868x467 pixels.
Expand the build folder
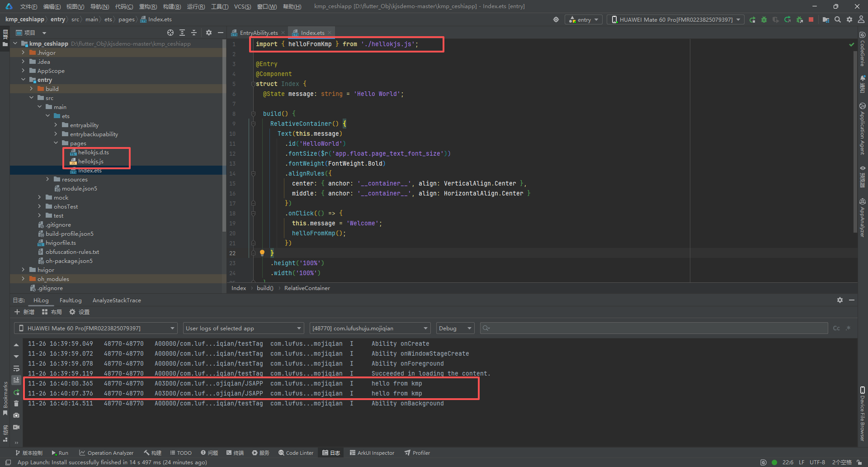pos(31,89)
